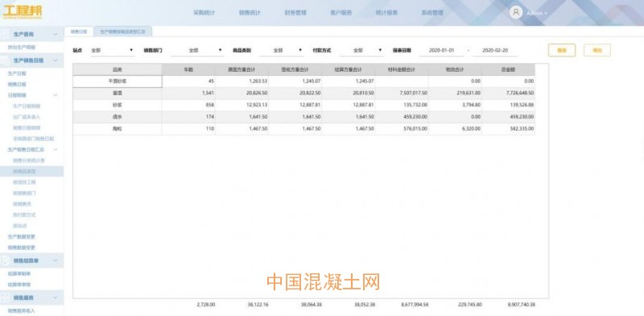Click the export button beside query
The image size is (644, 316).
[x=597, y=50]
